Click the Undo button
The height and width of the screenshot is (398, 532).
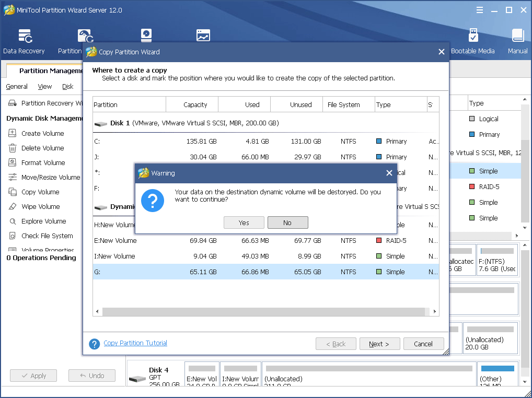click(92, 376)
